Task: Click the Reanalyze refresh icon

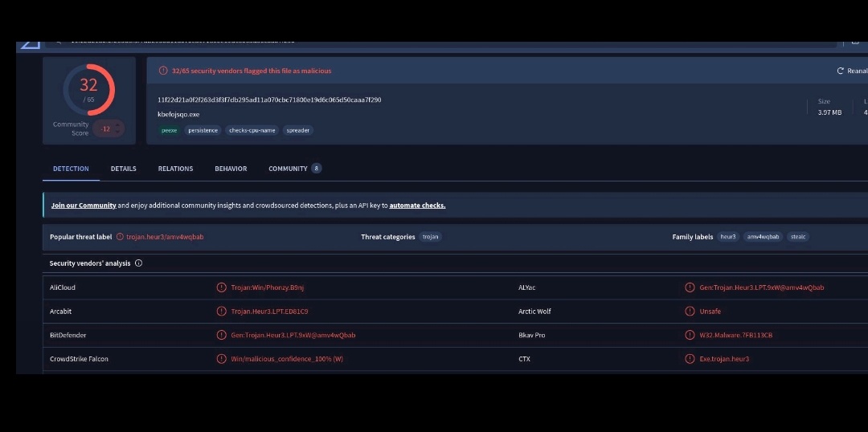Action: (840, 71)
